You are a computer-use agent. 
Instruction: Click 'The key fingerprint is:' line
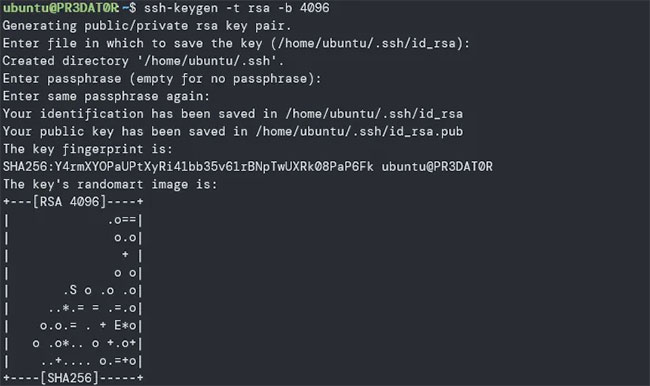click(87, 149)
